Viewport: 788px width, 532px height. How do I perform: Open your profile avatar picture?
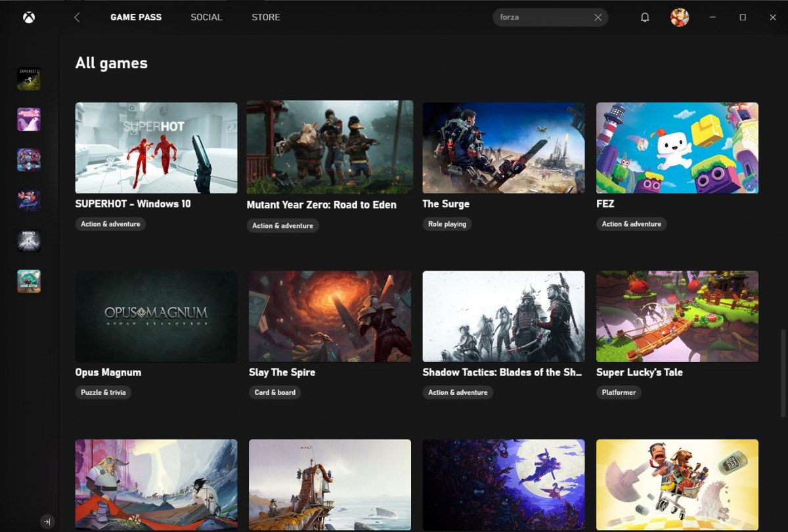(x=679, y=17)
